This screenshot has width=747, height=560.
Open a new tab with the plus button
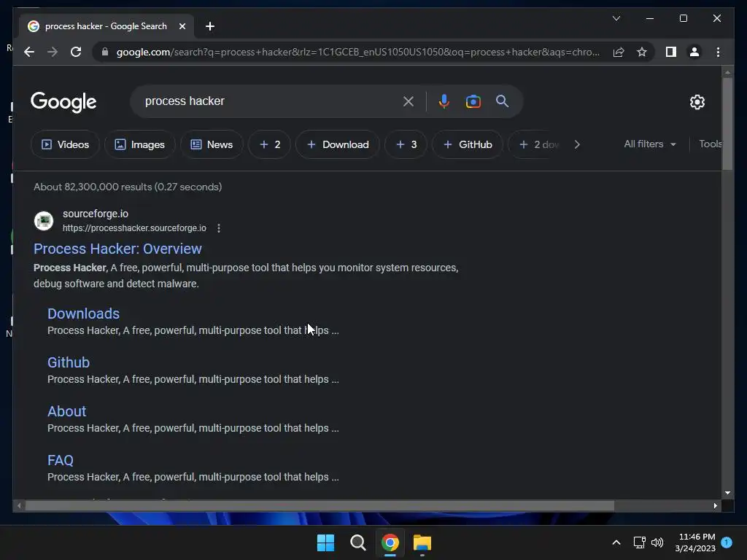(x=210, y=26)
